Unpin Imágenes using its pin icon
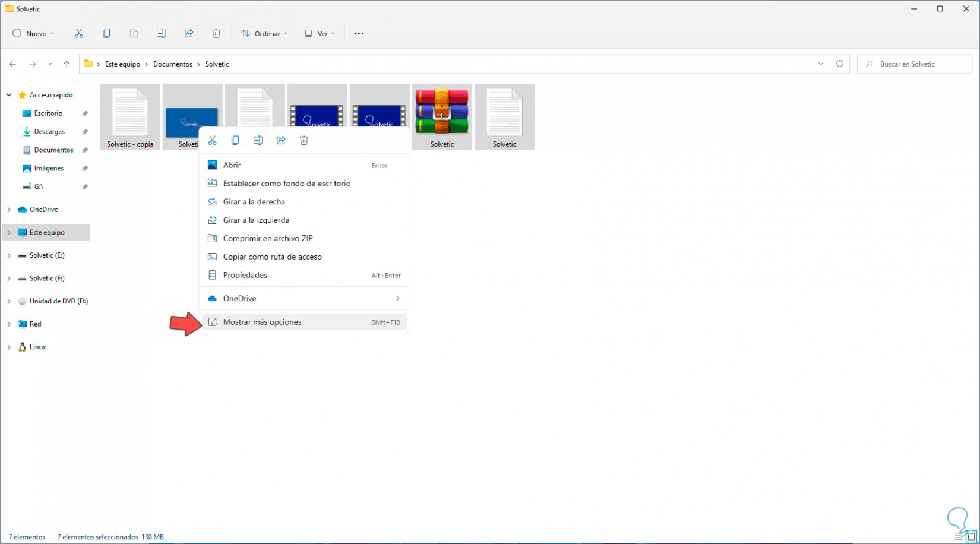980x544 pixels. point(85,169)
